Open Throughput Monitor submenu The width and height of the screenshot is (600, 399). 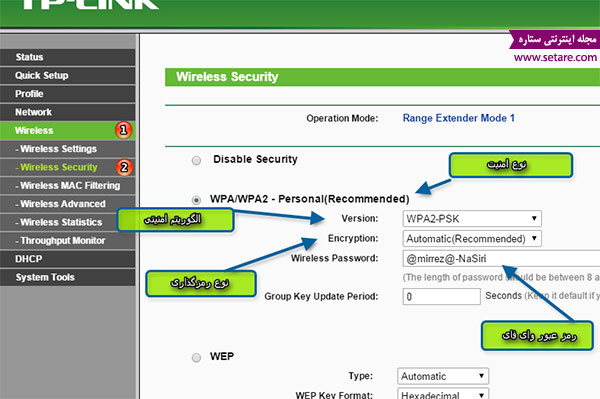pyautogui.click(x=67, y=241)
